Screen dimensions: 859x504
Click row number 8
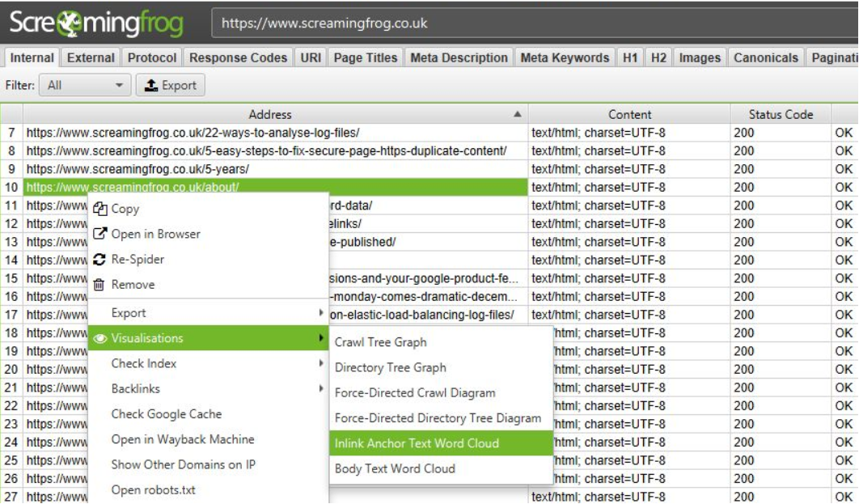coord(11,150)
